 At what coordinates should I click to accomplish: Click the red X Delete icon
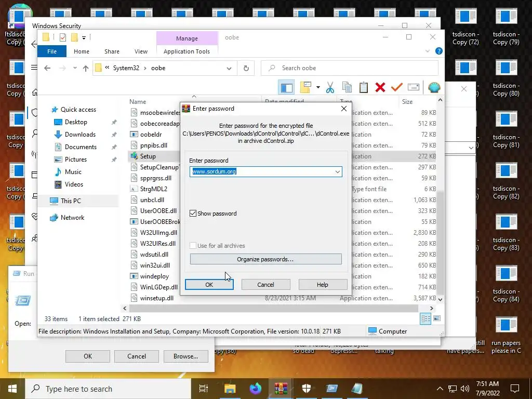pyautogui.click(x=380, y=87)
